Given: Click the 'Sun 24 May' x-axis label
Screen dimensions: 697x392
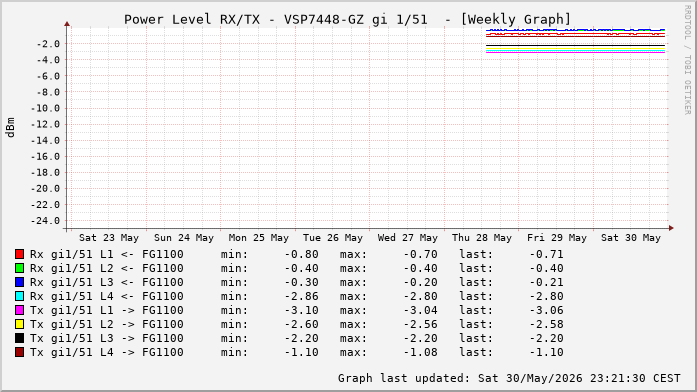Looking at the screenshot, I should click(x=184, y=238).
